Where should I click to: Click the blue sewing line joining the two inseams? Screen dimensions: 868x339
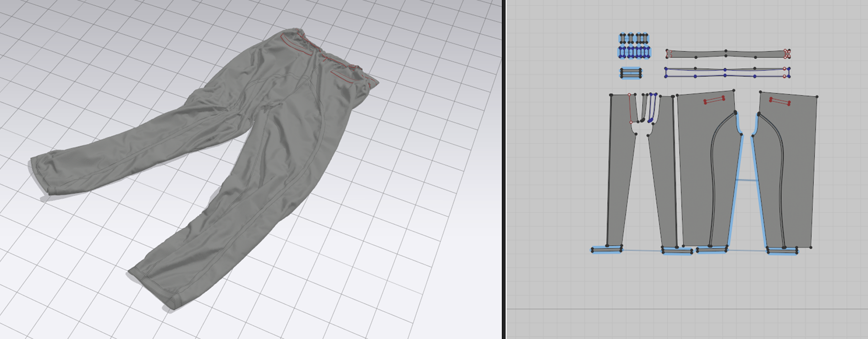pos(746,180)
